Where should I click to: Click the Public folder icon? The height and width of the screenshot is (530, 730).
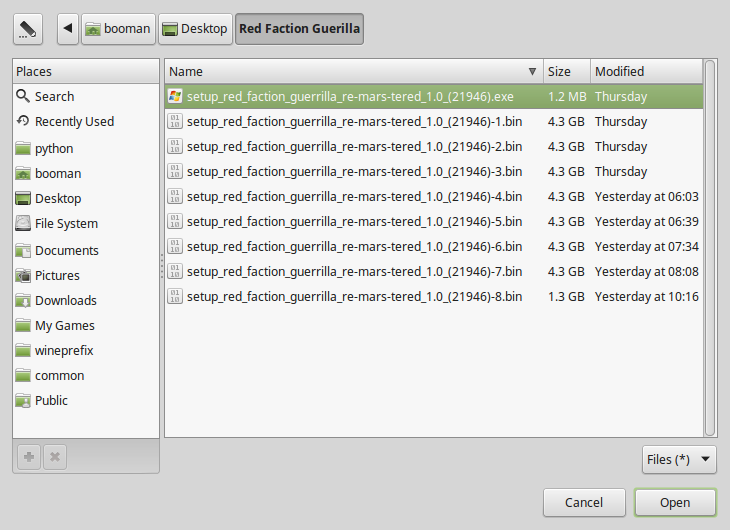tap(23, 401)
